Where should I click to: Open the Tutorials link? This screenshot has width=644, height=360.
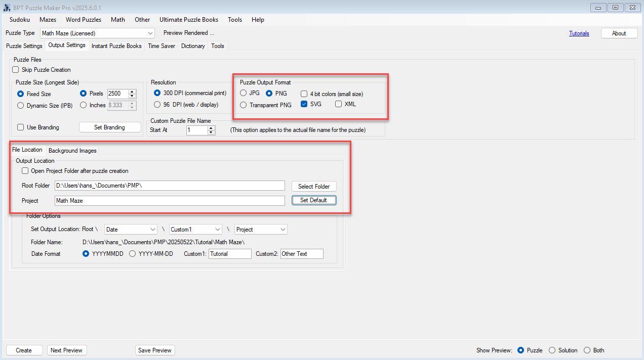(579, 33)
